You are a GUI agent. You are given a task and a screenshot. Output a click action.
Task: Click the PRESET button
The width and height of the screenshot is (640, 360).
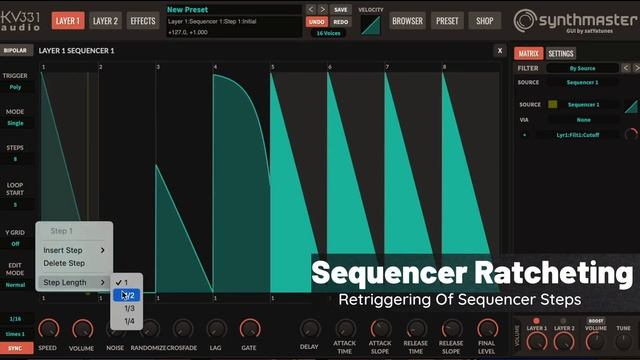[447, 21]
